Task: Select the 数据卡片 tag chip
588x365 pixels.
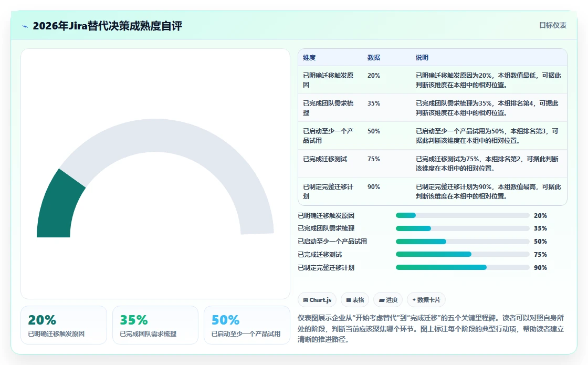Action: pyautogui.click(x=426, y=300)
